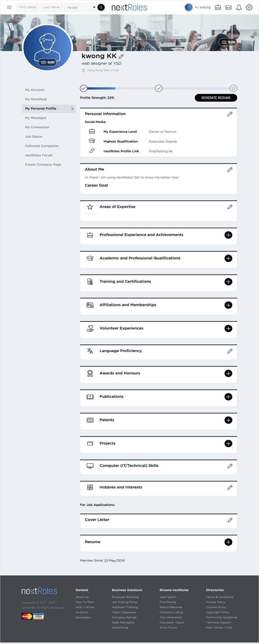Open the Privacy Policy footer link
The height and width of the screenshot is (644, 259).
(216, 602)
